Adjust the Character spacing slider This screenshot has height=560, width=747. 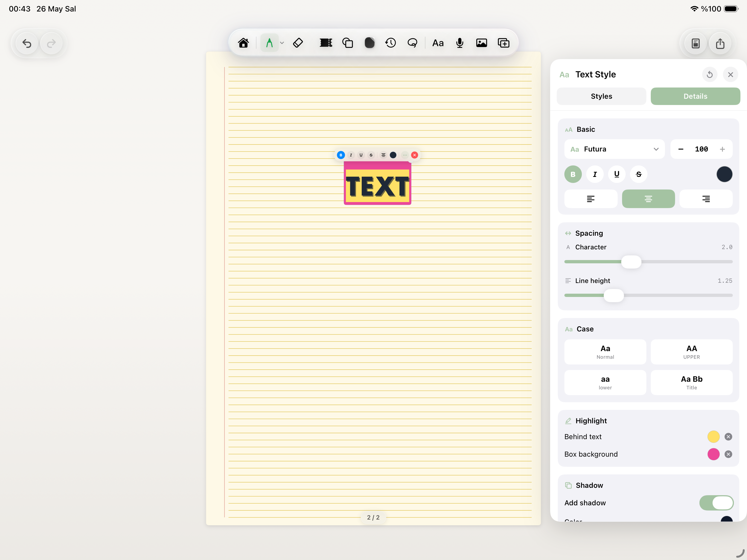pos(631,262)
